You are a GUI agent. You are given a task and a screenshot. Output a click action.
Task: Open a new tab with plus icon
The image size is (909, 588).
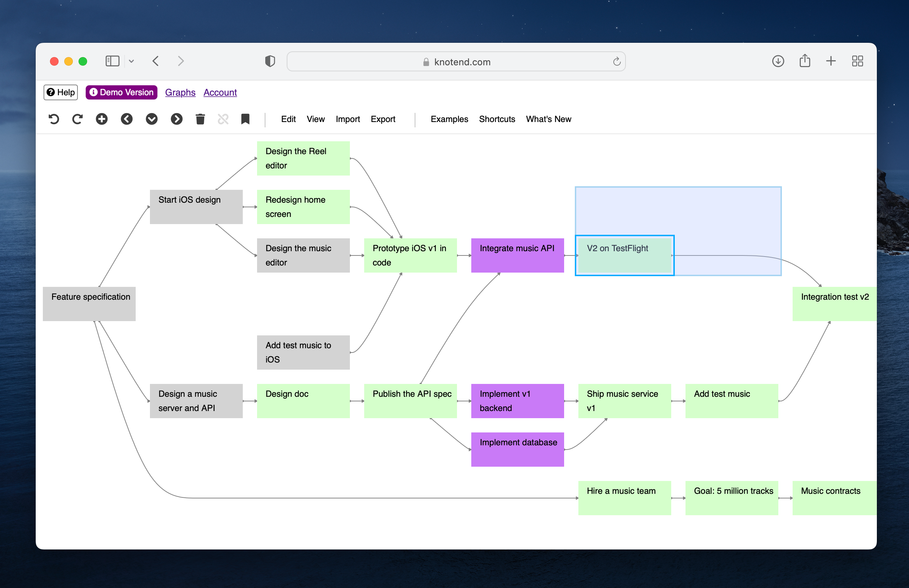click(831, 61)
